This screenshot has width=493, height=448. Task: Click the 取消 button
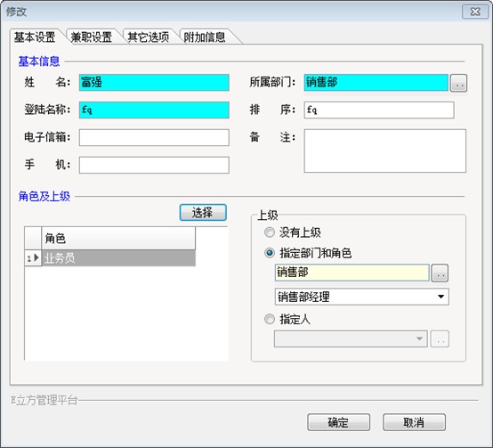[414, 422]
